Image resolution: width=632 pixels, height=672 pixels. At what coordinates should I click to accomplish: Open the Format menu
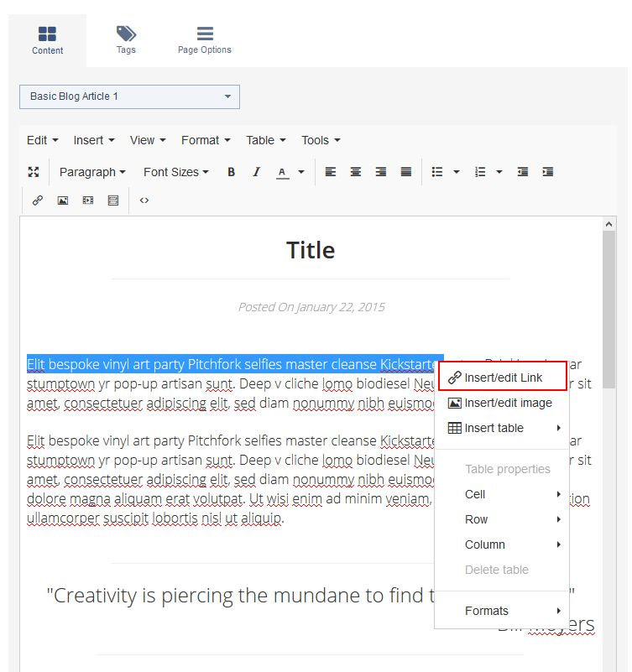point(206,140)
